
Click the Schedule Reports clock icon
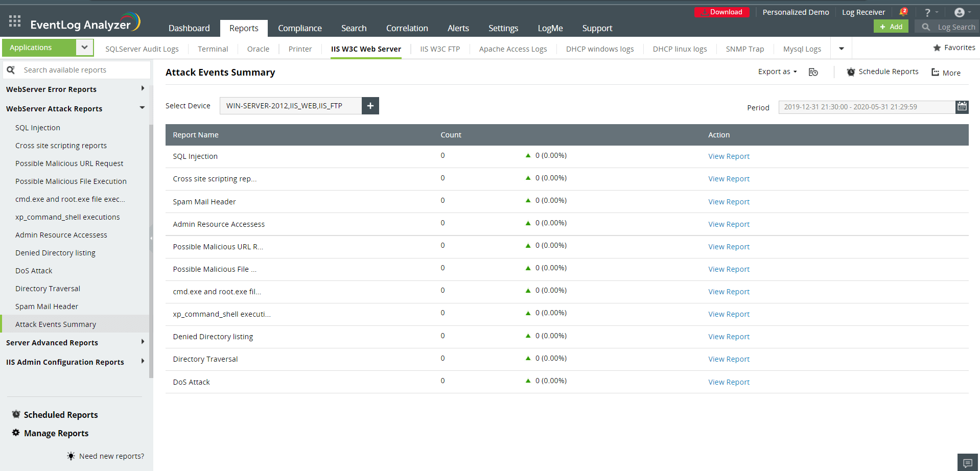pos(851,72)
